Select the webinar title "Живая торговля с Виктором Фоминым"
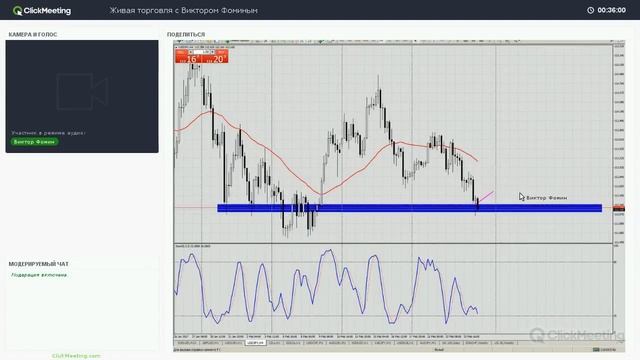Viewport: 640px width, 360px height. click(184, 11)
